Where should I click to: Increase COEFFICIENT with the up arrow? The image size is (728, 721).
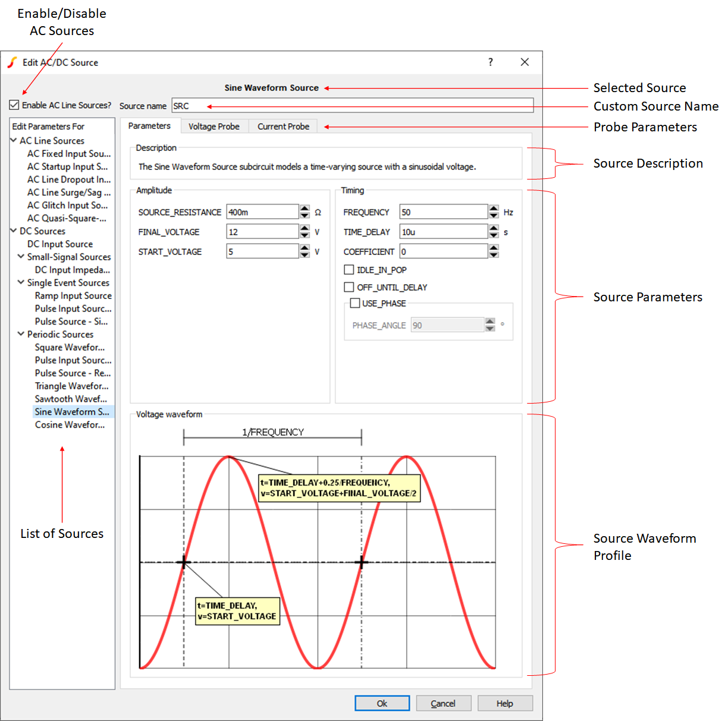[x=494, y=248]
